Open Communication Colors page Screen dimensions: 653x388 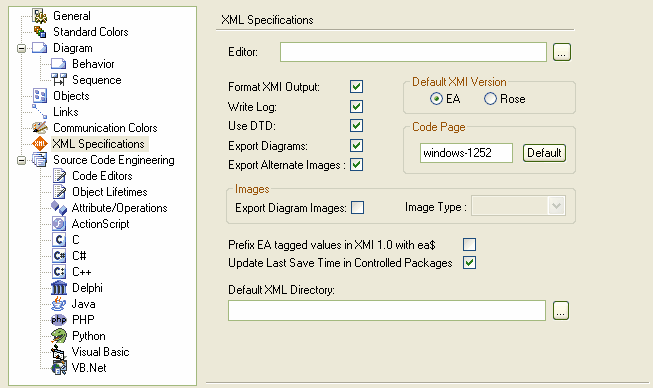click(x=105, y=128)
